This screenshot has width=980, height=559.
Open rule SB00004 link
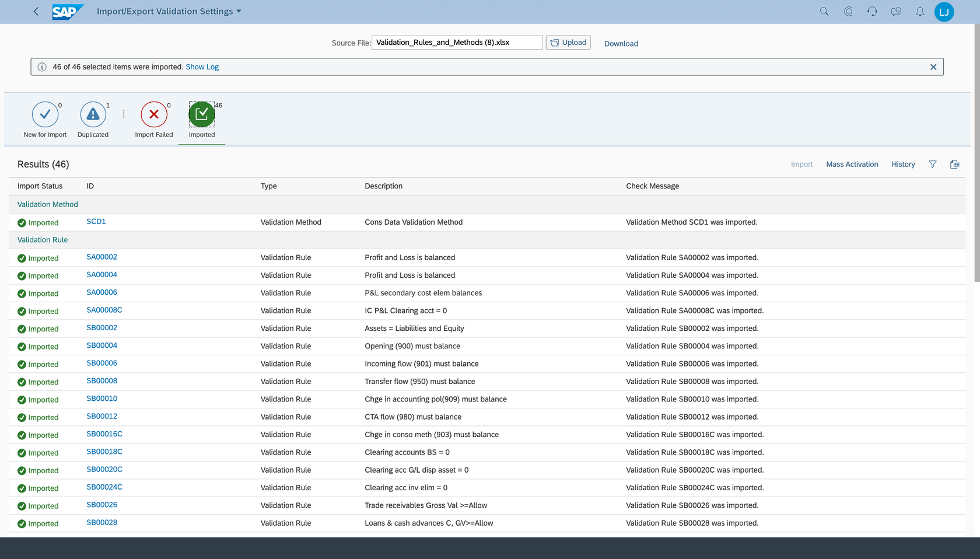[101, 345]
